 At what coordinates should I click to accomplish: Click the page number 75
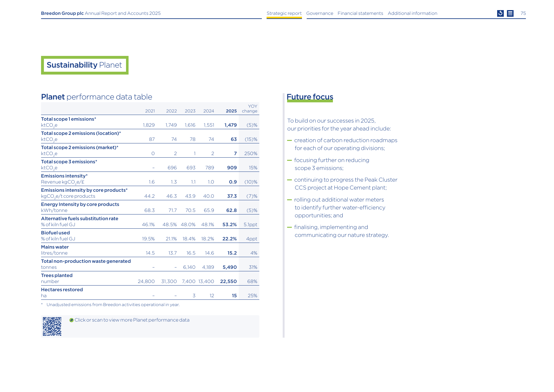coord(523,13)
